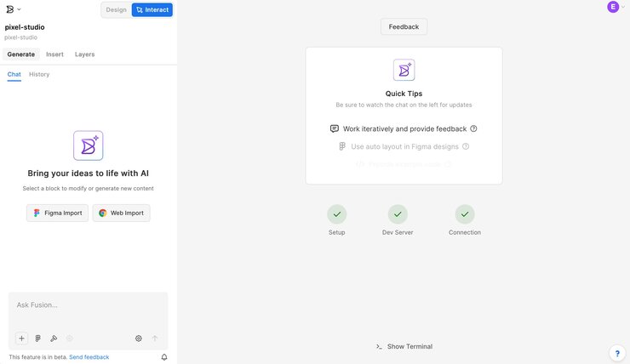Open notifications bell icon

[164, 357]
